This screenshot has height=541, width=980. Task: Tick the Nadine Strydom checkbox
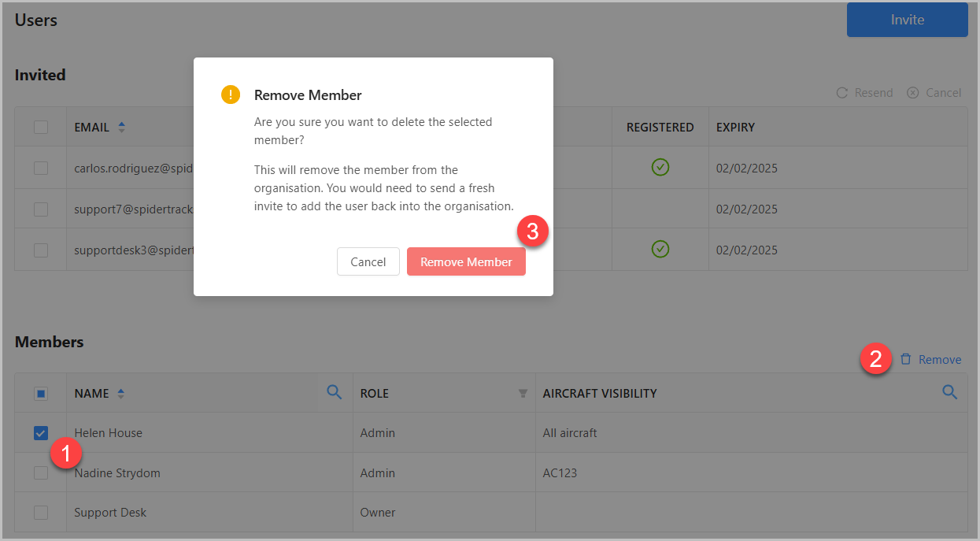point(41,472)
